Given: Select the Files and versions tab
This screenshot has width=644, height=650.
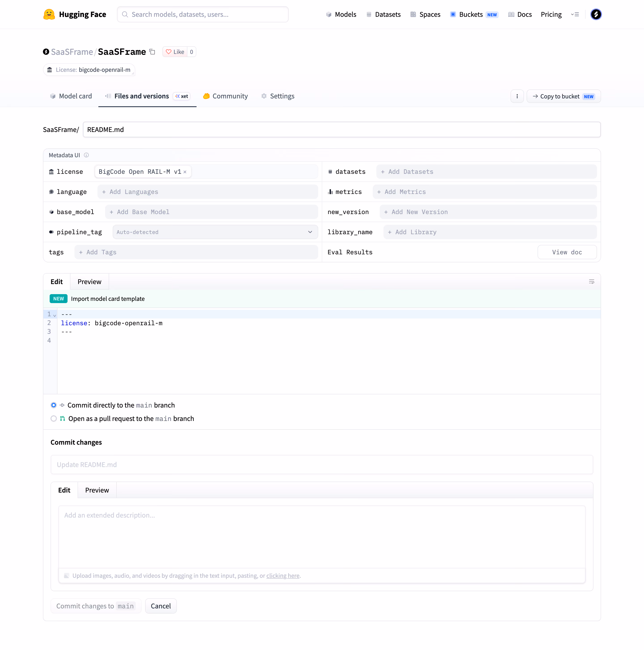Looking at the screenshot, I should click(147, 96).
